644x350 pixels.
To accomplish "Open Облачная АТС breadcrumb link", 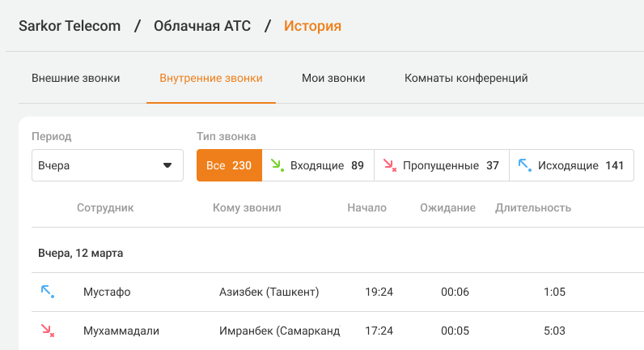I will tap(202, 26).
